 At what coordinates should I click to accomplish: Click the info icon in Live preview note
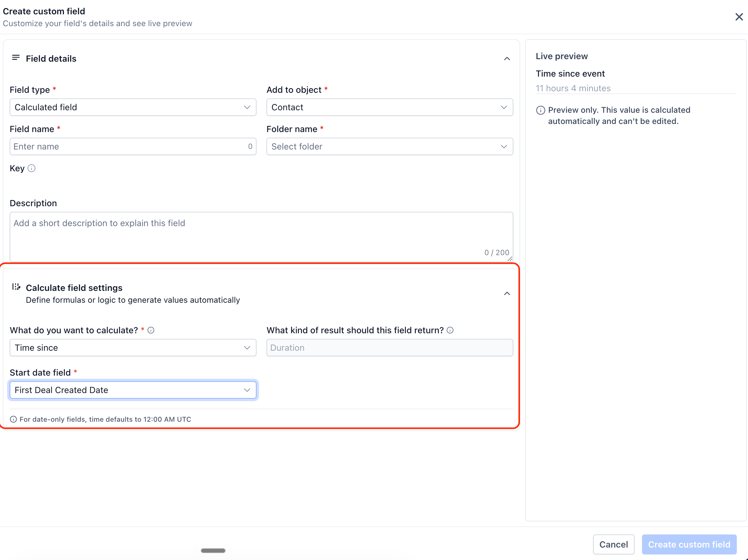540,110
